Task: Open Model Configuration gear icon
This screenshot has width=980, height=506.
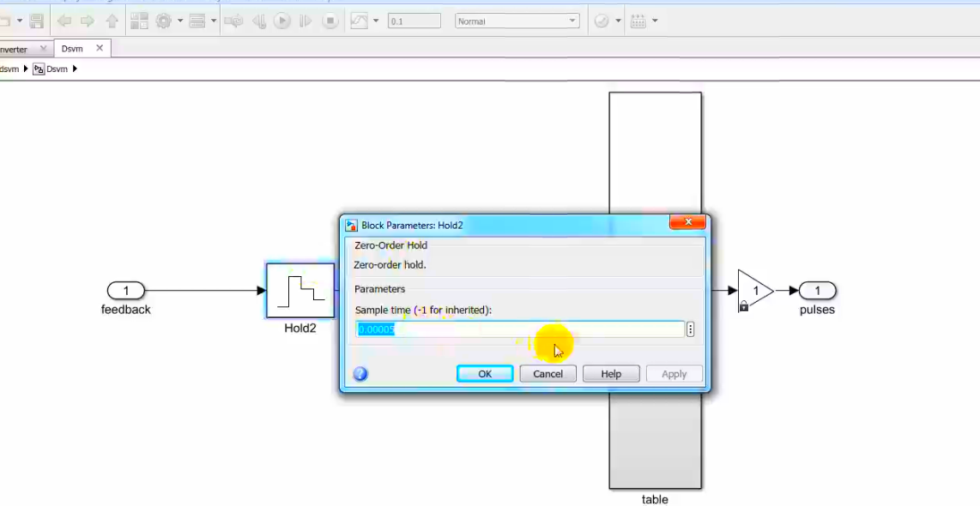Action: [x=163, y=21]
